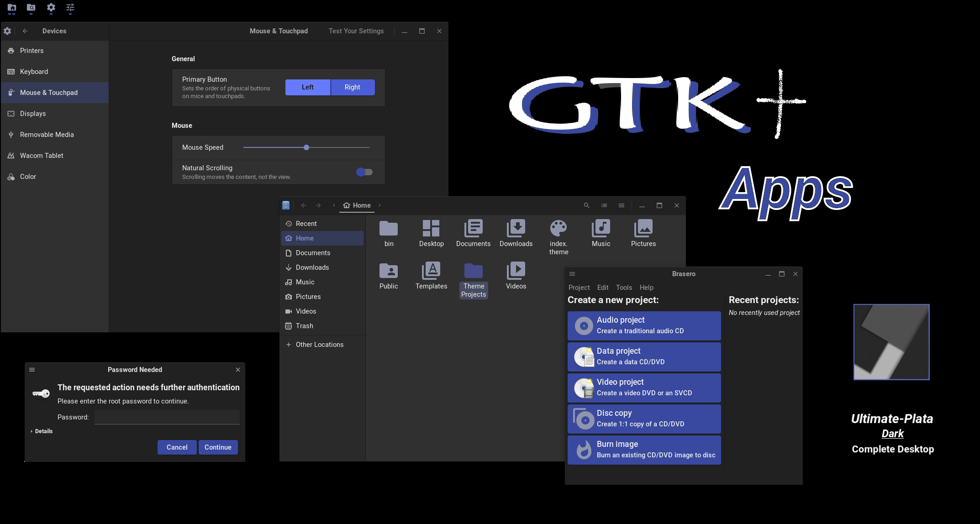Select the index.theme file
This screenshot has height=524, width=980.
pos(558,237)
